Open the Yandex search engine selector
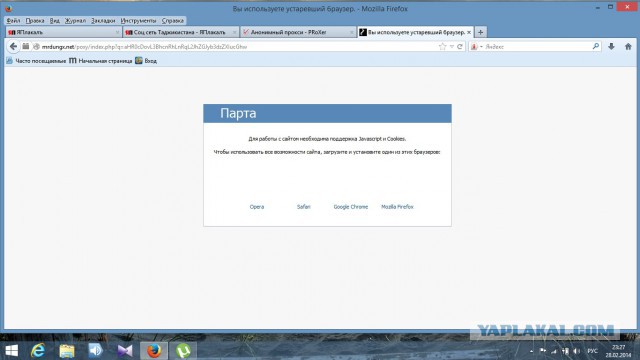This screenshot has width=640, height=360. 476,47
